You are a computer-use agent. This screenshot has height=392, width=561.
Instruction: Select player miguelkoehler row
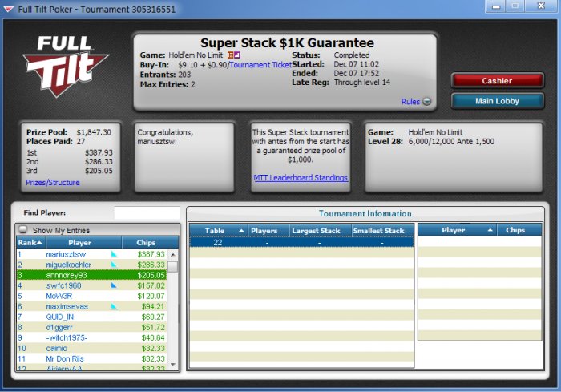[x=91, y=265]
